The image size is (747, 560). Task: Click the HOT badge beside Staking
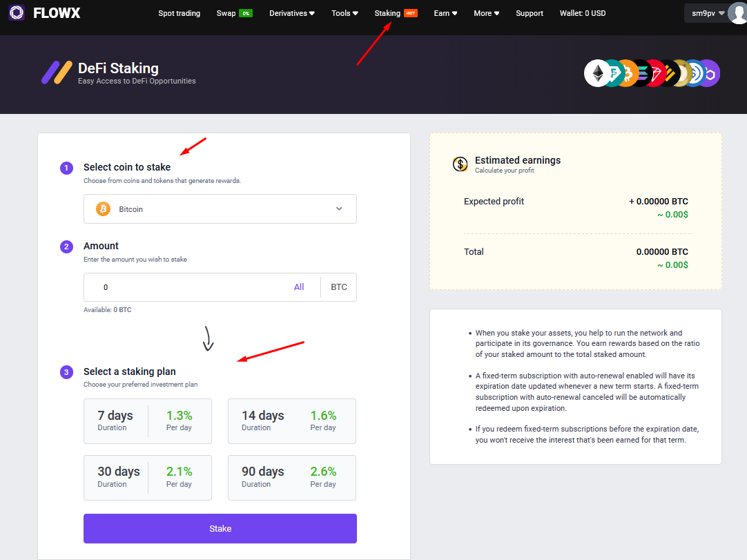(411, 13)
